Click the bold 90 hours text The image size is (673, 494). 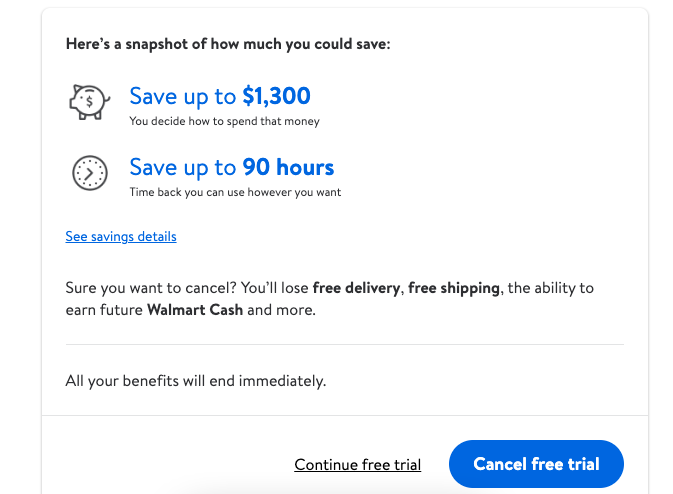tap(288, 167)
